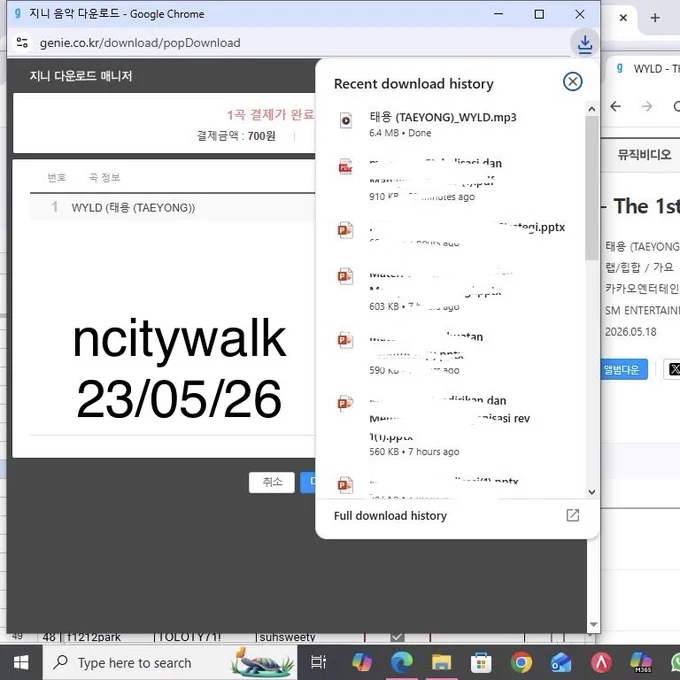Open Chrome downloads icon in toolbar

585,43
